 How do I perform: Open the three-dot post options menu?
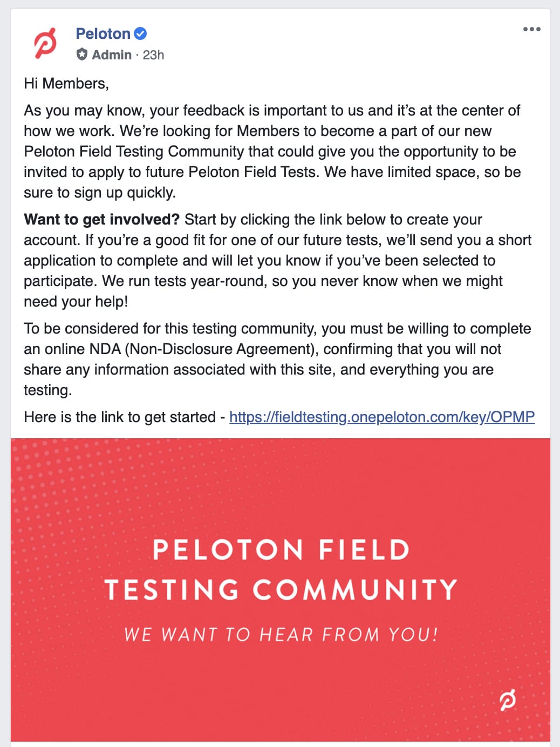coord(531,30)
